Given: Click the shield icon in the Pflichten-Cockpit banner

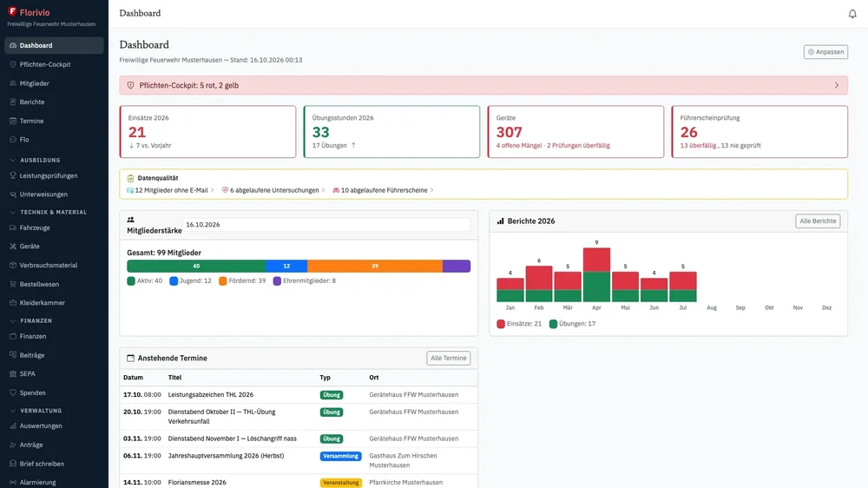Looking at the screenshot, I should [x=131, y=85].
